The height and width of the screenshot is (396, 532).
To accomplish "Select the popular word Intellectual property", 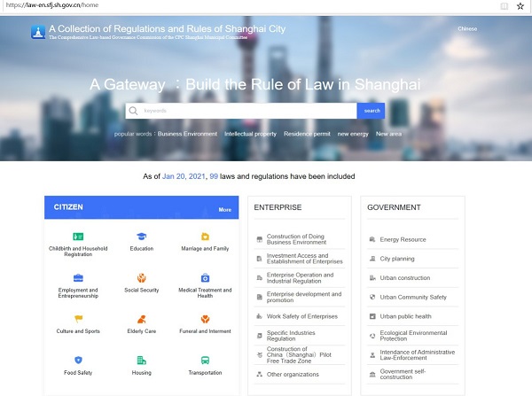I will 250,134.
